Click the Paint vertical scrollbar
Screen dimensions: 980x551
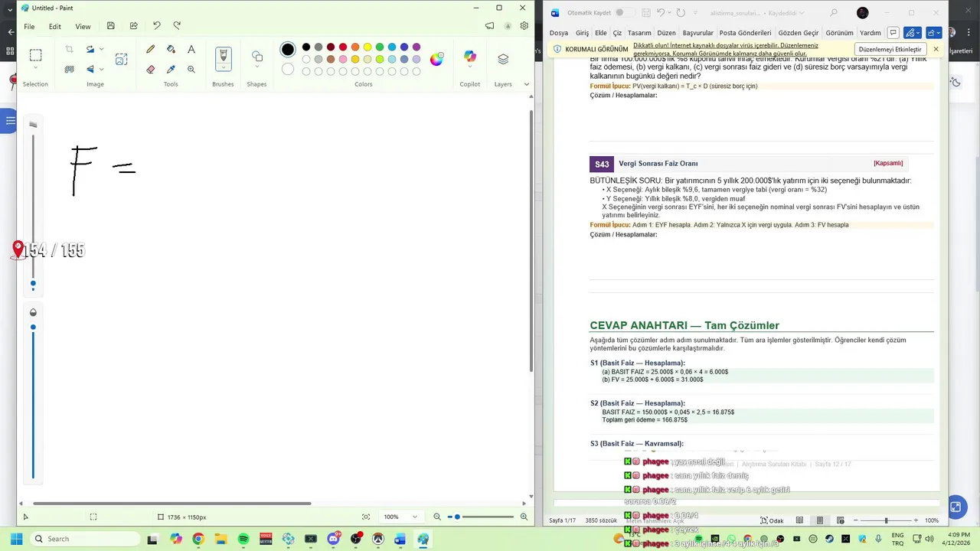(531, 243)
